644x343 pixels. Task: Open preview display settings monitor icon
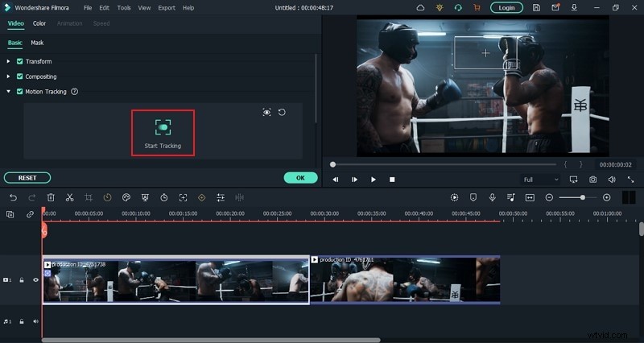tap(574, 180)
